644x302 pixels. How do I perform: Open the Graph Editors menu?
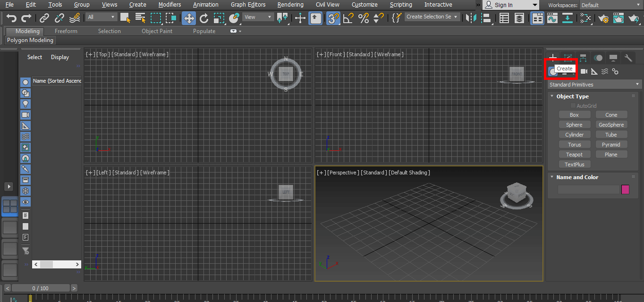(248, 5)
